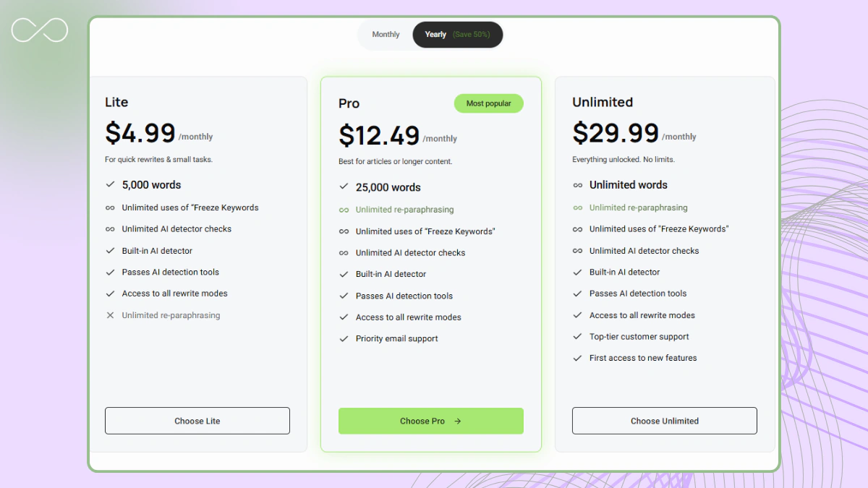Click the X icon beside Lite re-paraphrasing
The image size is (868, 488).
tap(110, 315)
